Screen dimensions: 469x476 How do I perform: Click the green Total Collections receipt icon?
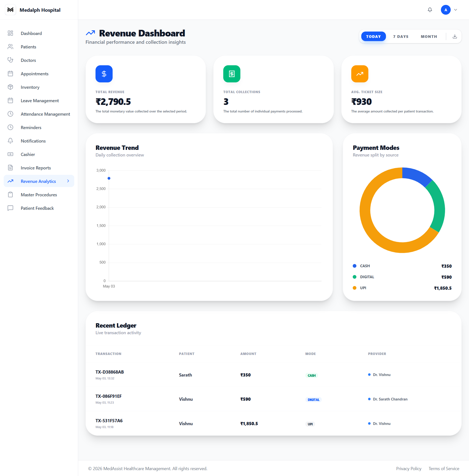tap(232, 74)
